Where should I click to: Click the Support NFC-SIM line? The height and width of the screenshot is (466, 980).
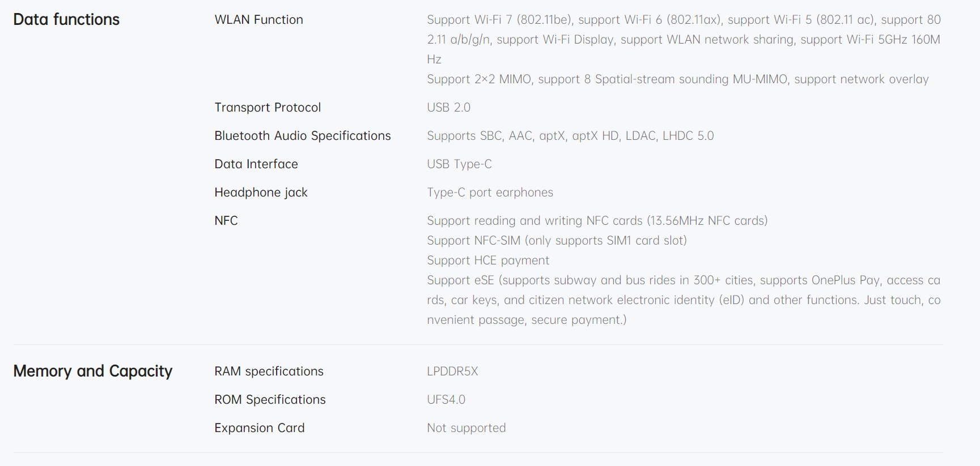click(557, 241)
